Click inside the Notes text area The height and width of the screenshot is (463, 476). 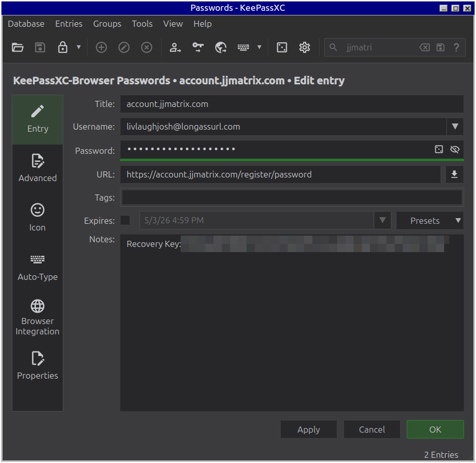[x=292, y=323]
